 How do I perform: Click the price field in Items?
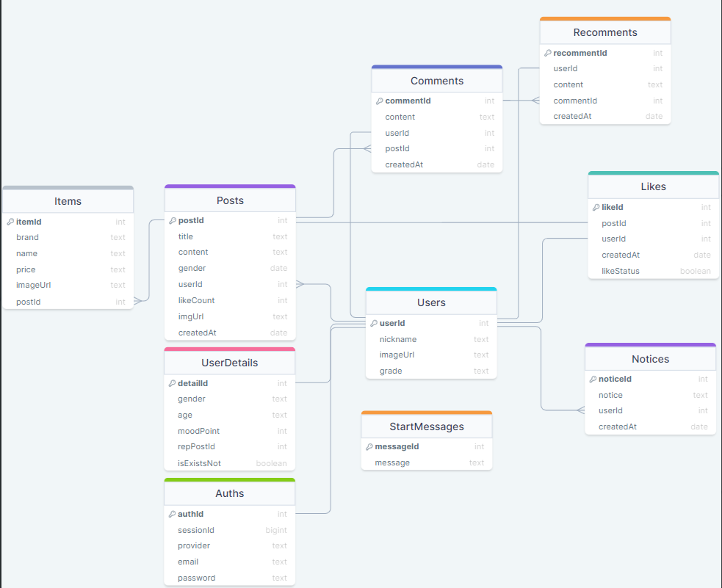pos(68,269)
